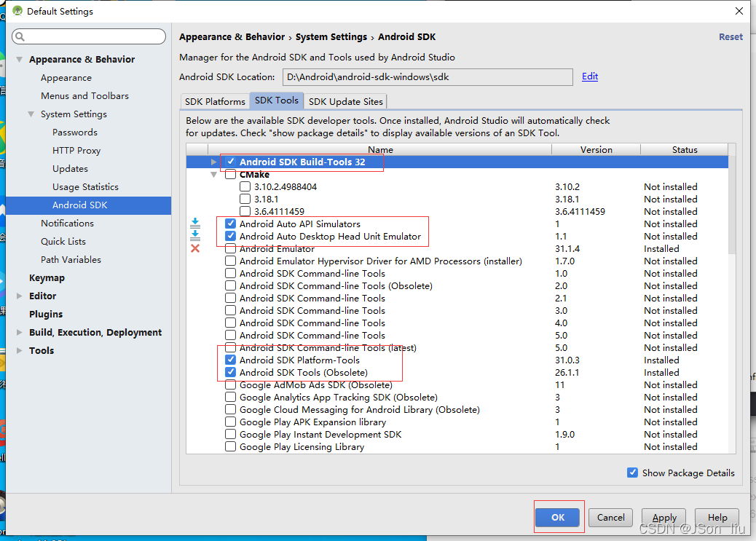Click the Status column header
The image size is (756, 541).
pyautogui.click(x=685, y=149)
